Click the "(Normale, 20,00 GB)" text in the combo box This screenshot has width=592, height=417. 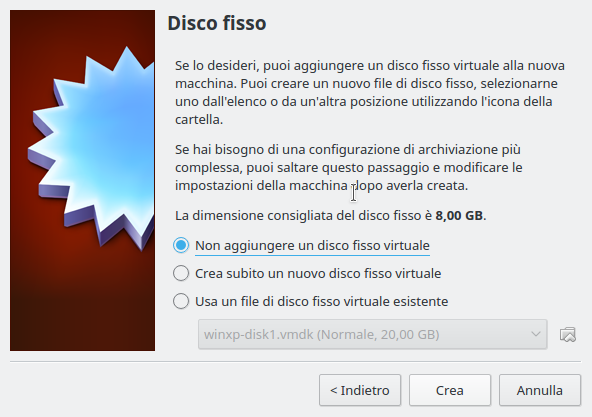coord(378,335)
